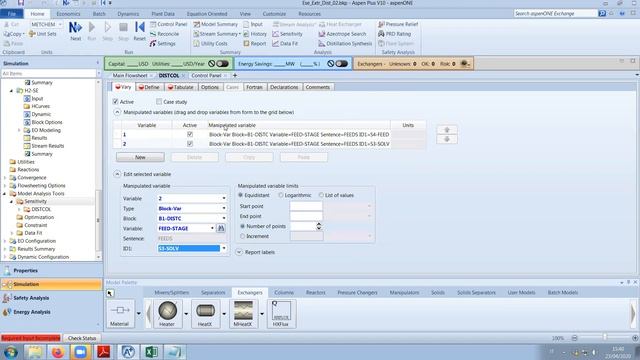Open Utility Costs
Screen dimensions: 640x360
(211, 43)
